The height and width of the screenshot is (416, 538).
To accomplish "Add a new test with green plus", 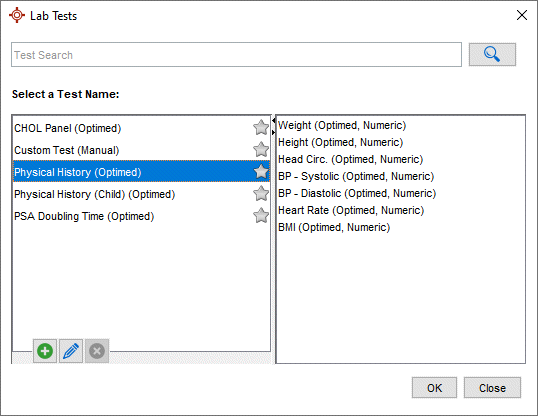I will pyautogui.click(x=45, y=351).
